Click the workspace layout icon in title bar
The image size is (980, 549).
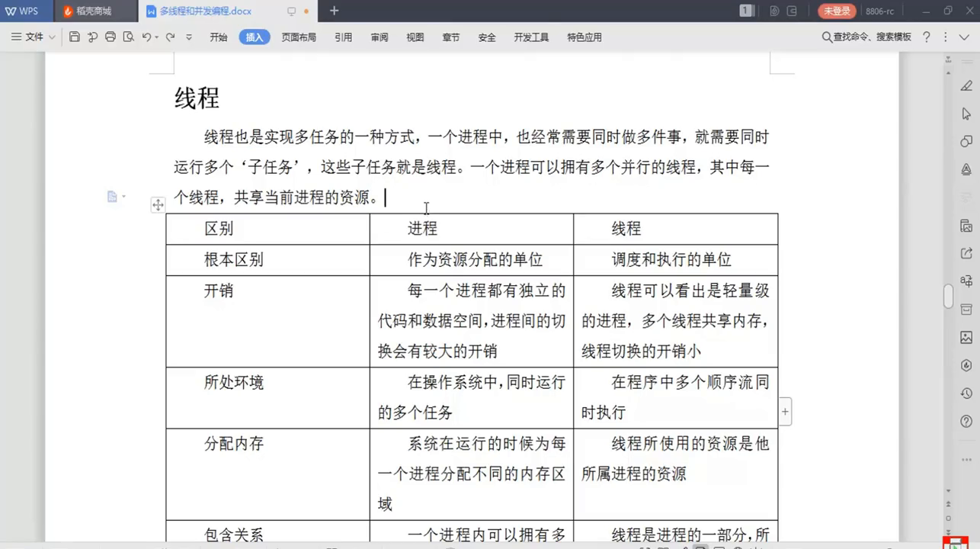click(x=792, y=11)
